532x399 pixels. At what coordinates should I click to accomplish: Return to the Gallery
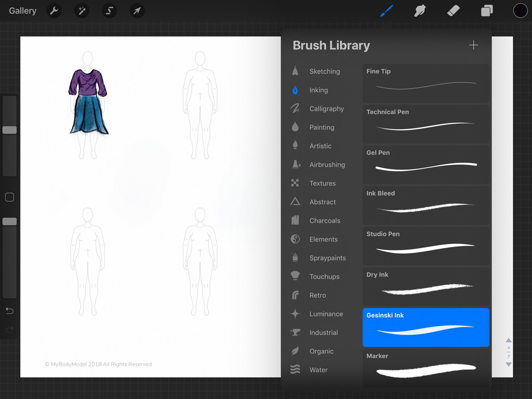click(23, 10)
